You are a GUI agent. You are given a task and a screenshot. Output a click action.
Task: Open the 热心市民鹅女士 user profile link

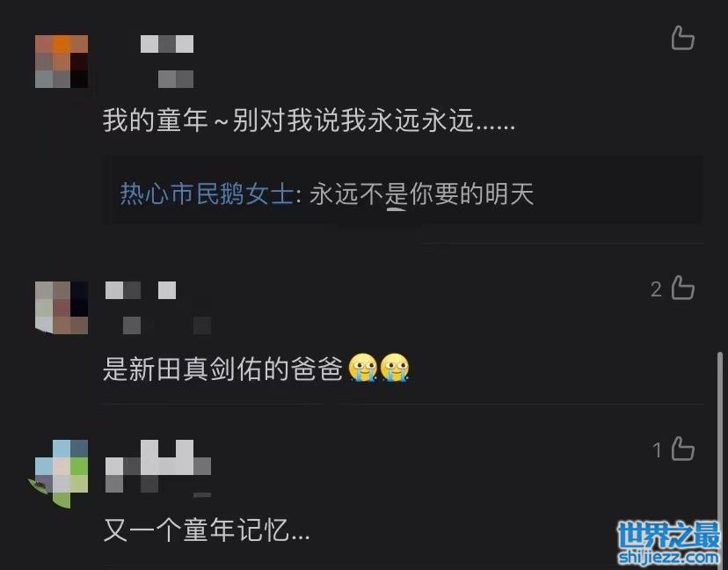(207, 194)
